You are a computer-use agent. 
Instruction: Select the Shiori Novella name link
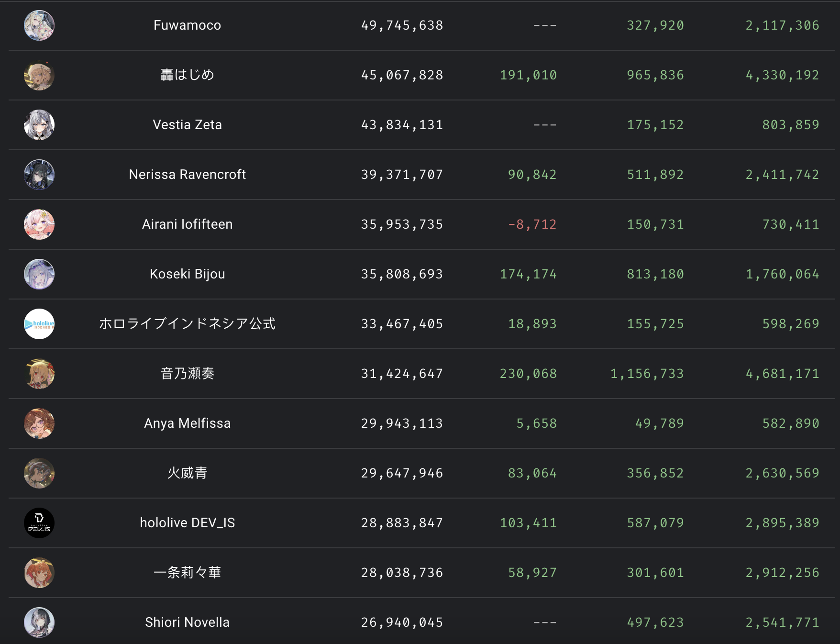(x=187, y=622)
